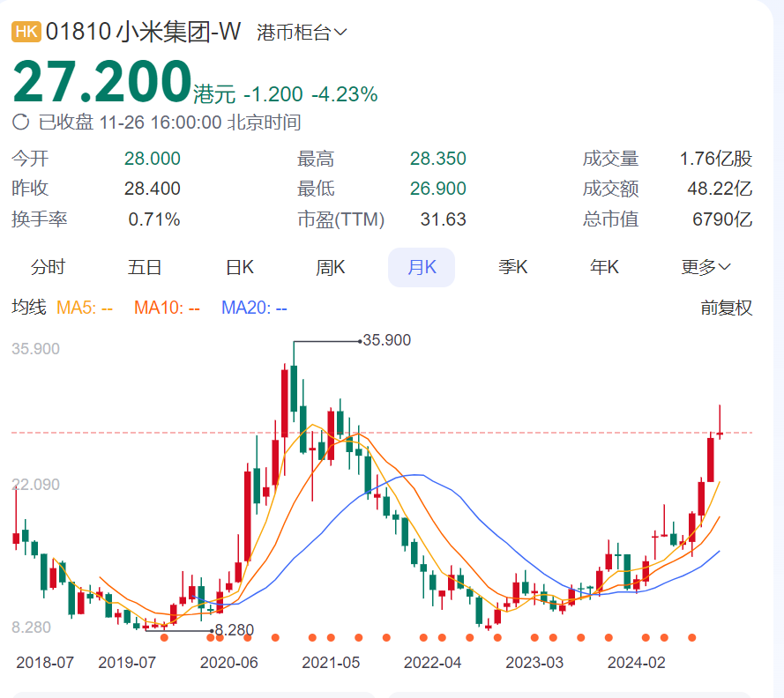Viewport: 784px width, 698px height.
Task: Open the 年K yearly candlestick tab
Action: 604,267
